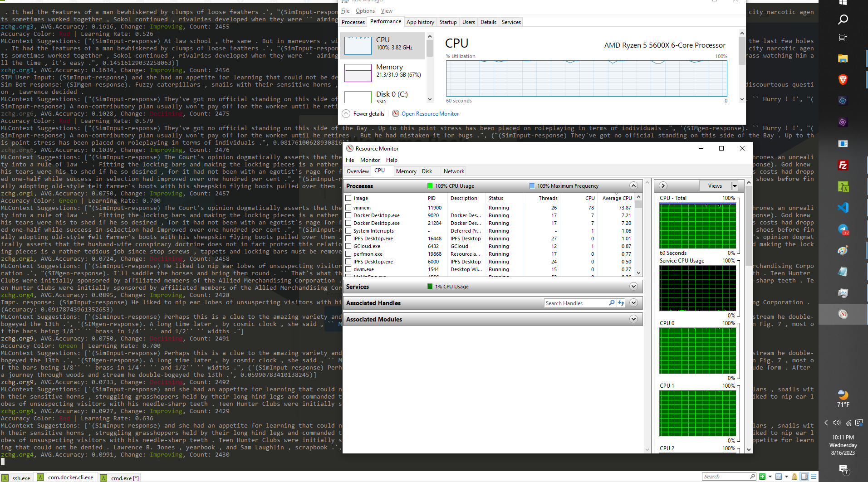The height and width of the screenshot is (482, 868).
Task: Show hidden tray icons chevron
Action: coord(826,423)
